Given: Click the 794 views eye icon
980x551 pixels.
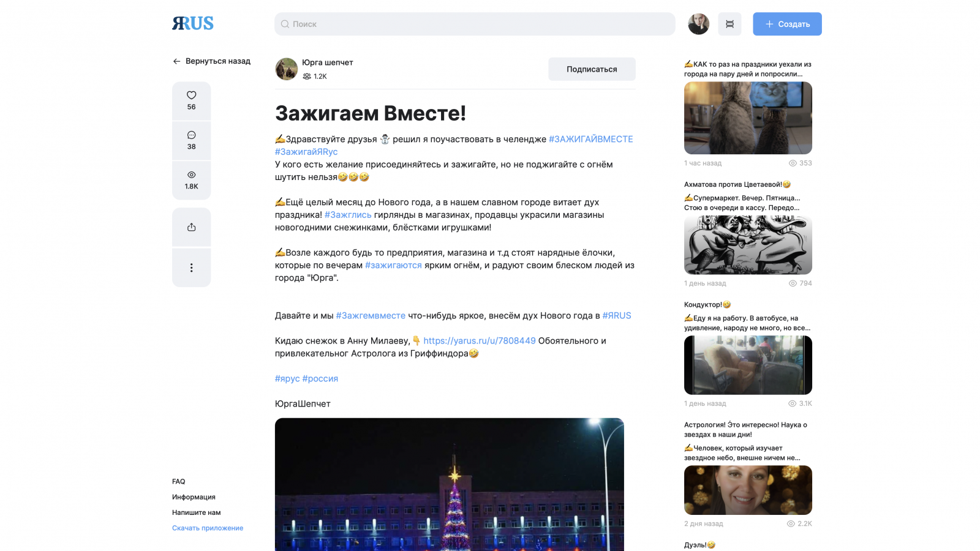Looking at the screenshot, I should click(x=793, y=283).
